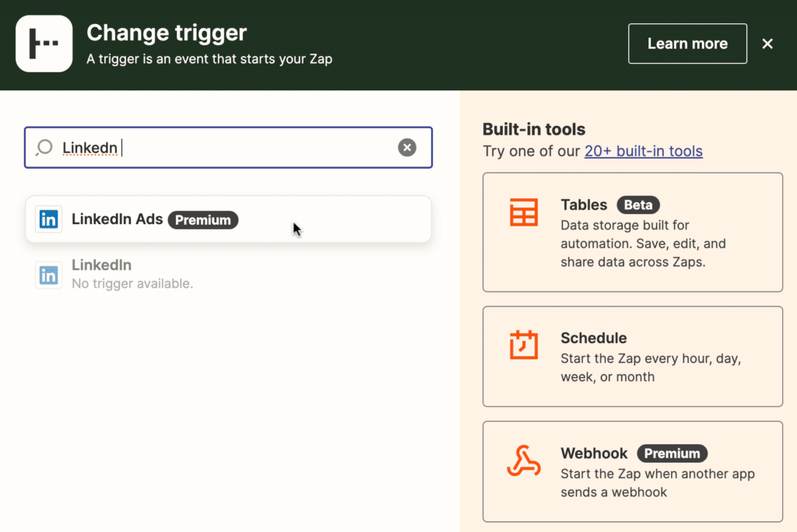
Task: Click the Tables description text
Action: (643, 243)
